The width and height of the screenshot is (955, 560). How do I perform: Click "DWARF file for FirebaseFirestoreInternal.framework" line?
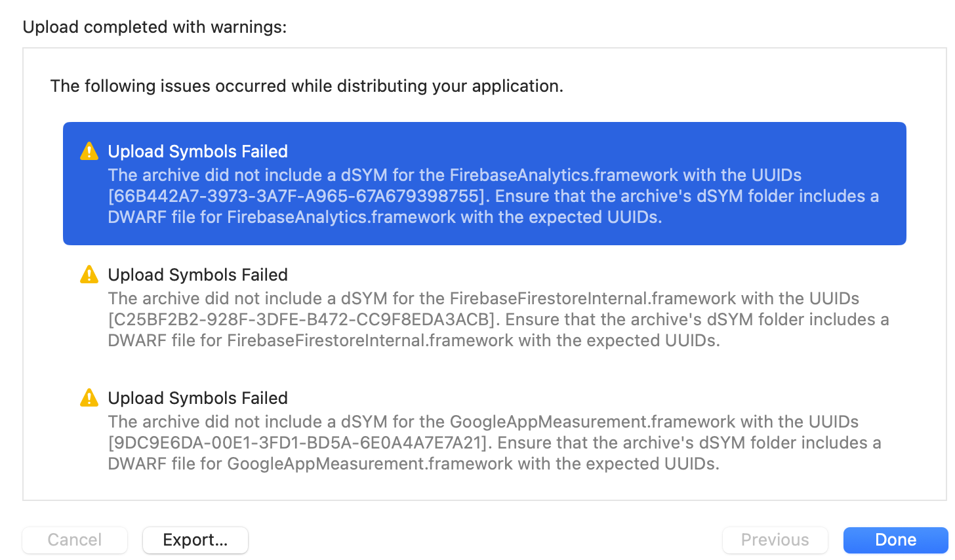[x=413, y=340]
